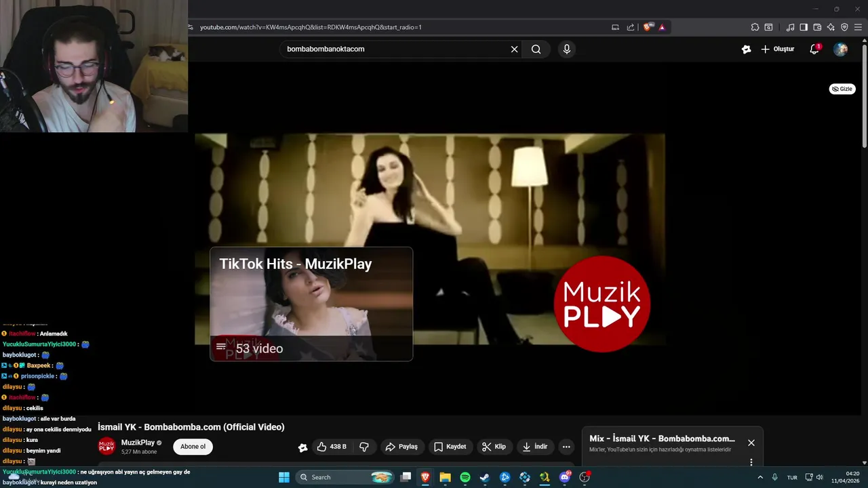Screen dimensions: 868x488
Task: Open Task View on the taskbar
Action: pos(406,477)
